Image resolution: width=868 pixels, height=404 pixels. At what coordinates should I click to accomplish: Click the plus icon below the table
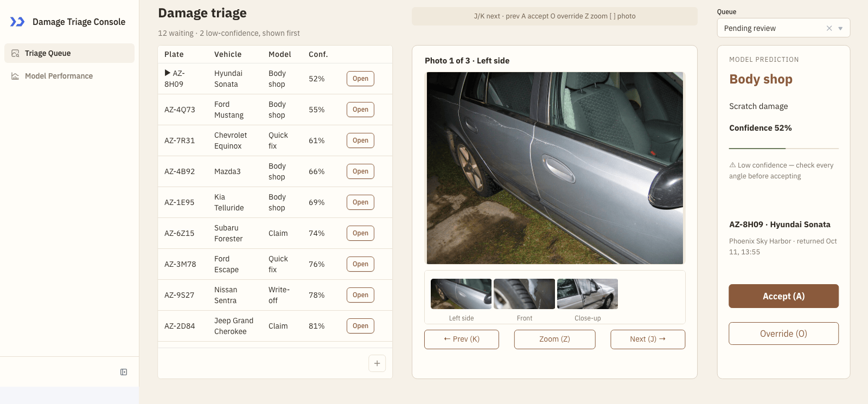point(377,363)
